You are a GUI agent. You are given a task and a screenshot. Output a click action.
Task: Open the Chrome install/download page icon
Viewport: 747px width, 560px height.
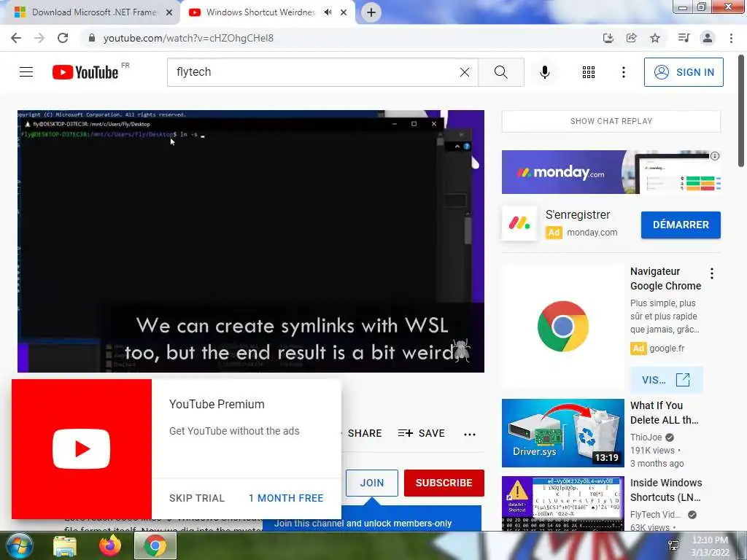click(x=608, y=38)
